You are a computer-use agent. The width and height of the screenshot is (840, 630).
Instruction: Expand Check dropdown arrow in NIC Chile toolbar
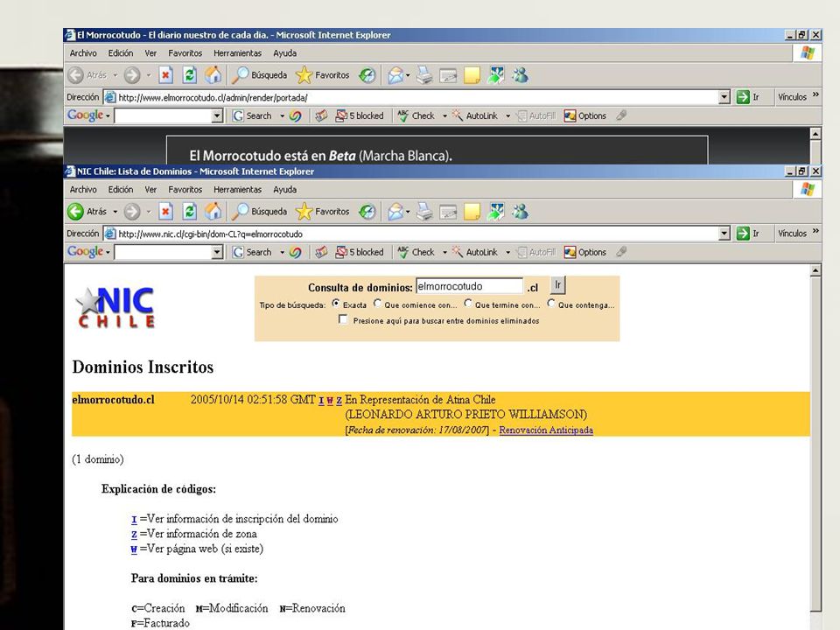[444, 252]
